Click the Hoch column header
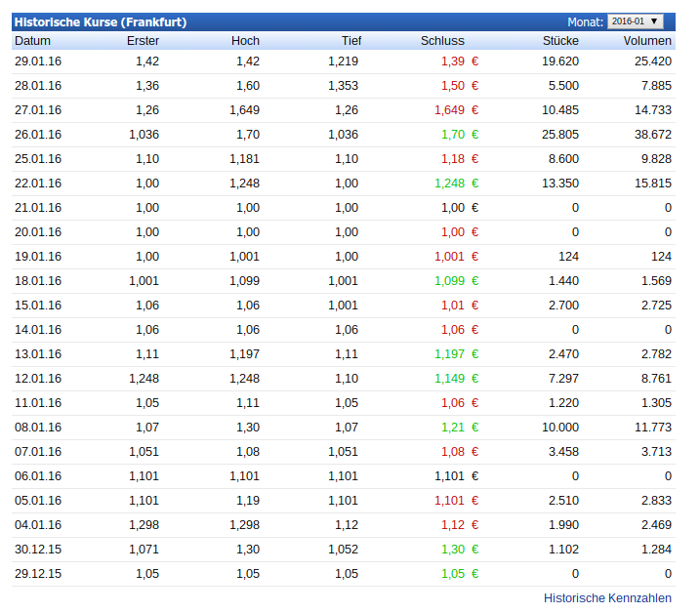 click(x=245, y=41)
